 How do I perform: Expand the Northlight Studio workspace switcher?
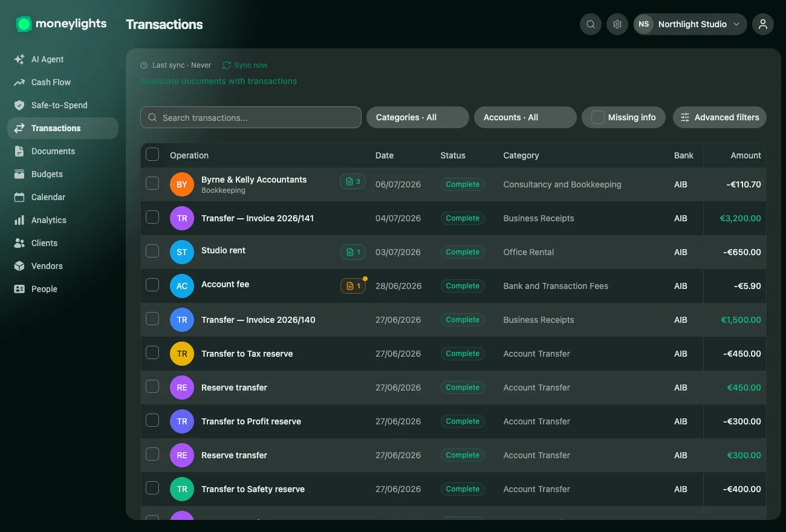[690, 24]
